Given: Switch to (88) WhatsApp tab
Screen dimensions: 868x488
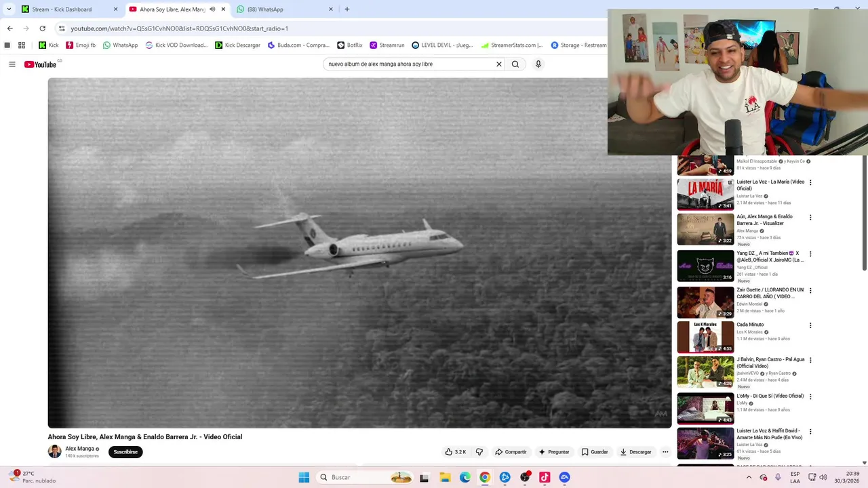Looking at the screenshot, I should click(285, 9).
